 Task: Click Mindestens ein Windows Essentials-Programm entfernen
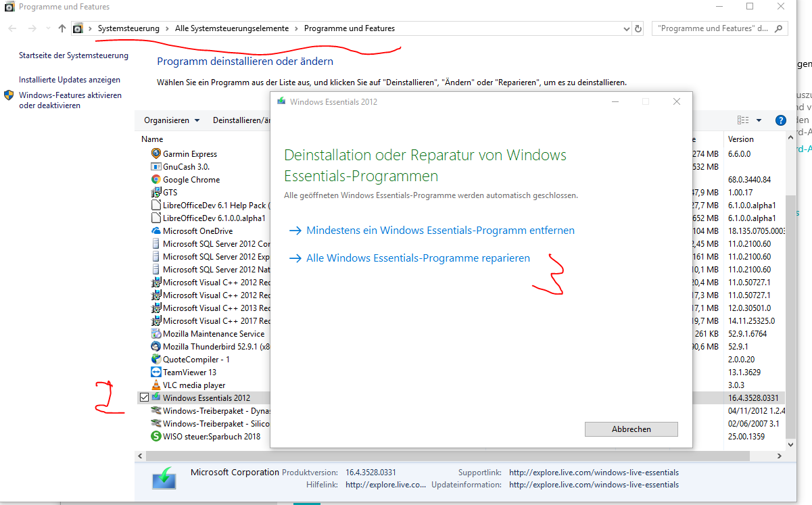(440, 230)
